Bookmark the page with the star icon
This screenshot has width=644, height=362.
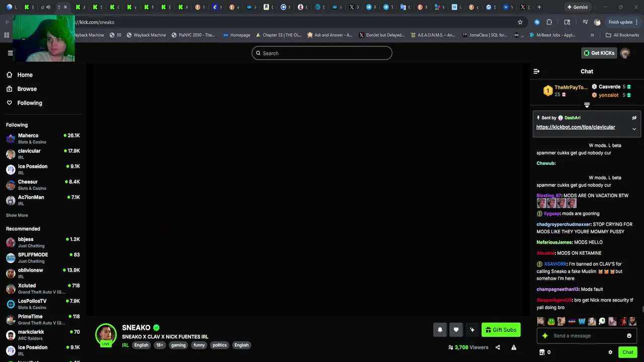[520, 22]
